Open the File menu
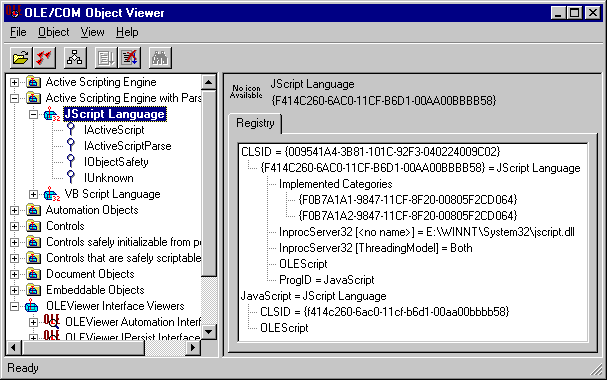Image resolution: width=607 pixels, height=380 pixels. point(18,32)
